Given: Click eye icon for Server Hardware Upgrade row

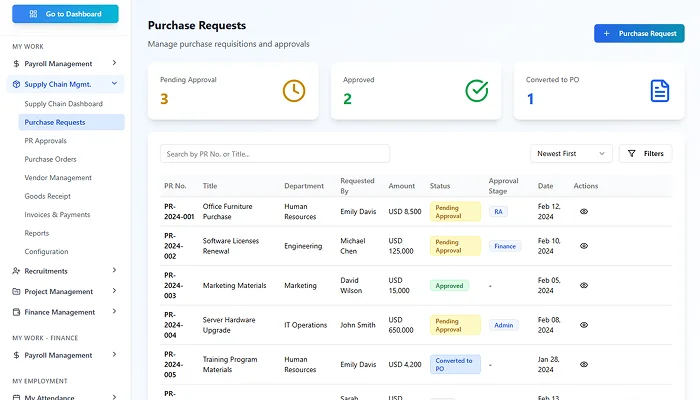Looking at the screenshot, I should 584,324.
